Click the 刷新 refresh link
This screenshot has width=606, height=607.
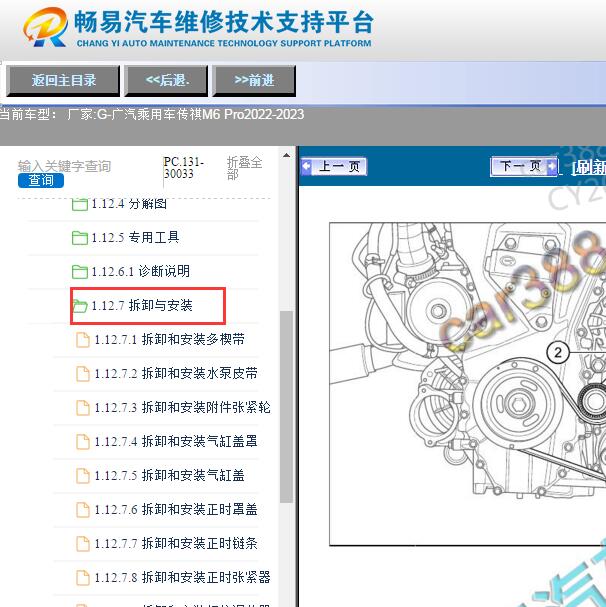589,167
